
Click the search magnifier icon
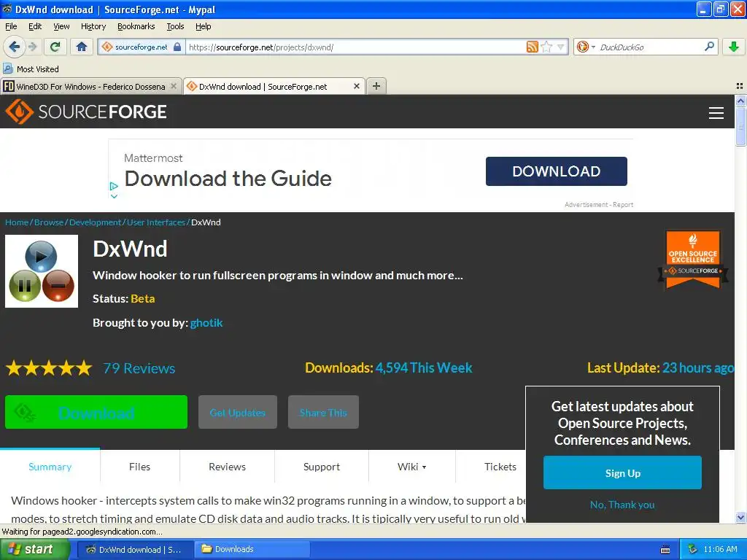click(x=709, y=47)
